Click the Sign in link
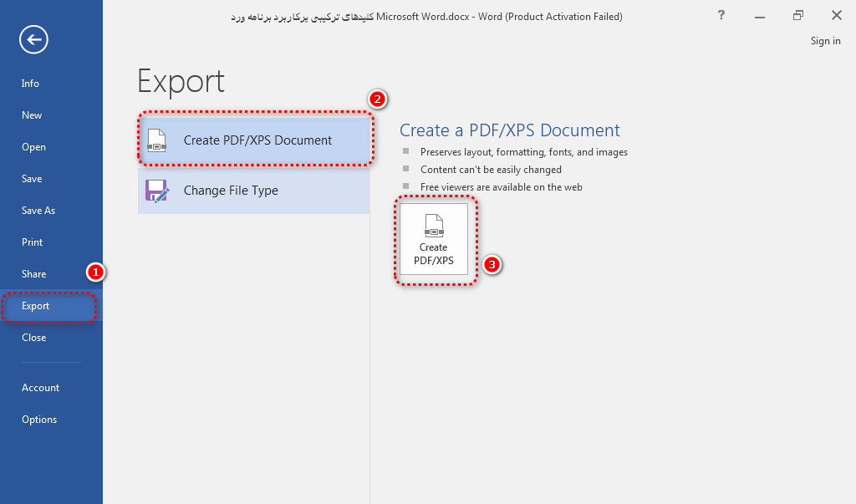856x504 pixels. pos(825,41)
